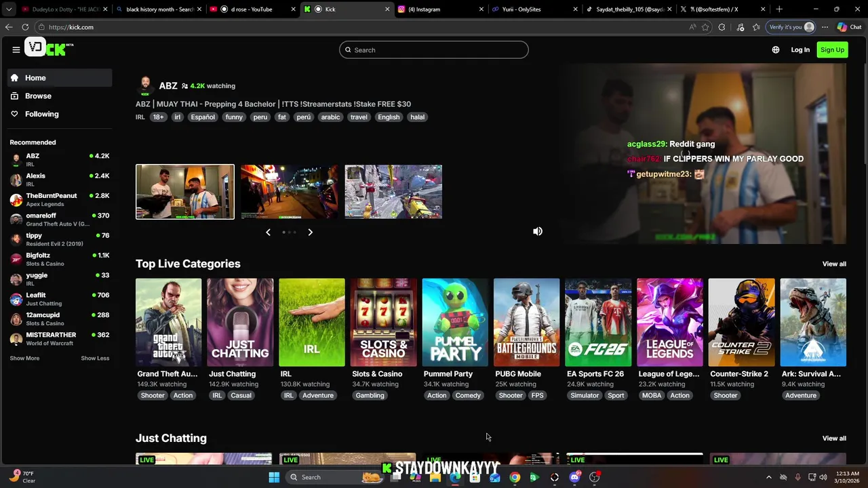Show hidden system tray icons

[768, 477]
